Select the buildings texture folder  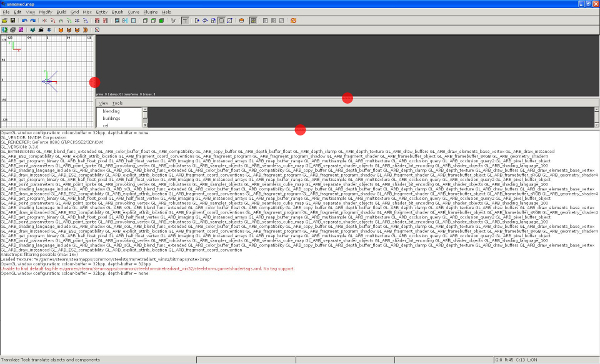(x=111, y=118)
